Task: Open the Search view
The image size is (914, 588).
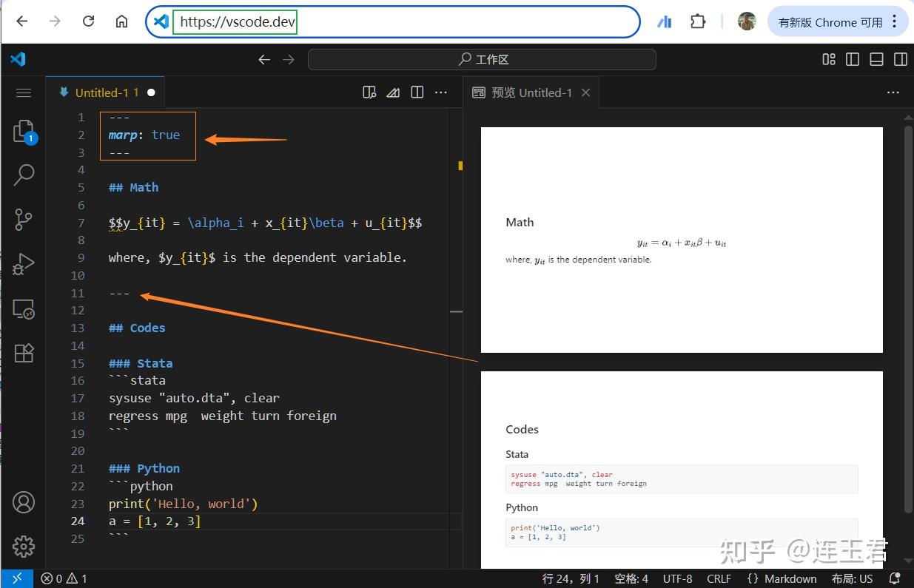Action: tap(23, 175)
